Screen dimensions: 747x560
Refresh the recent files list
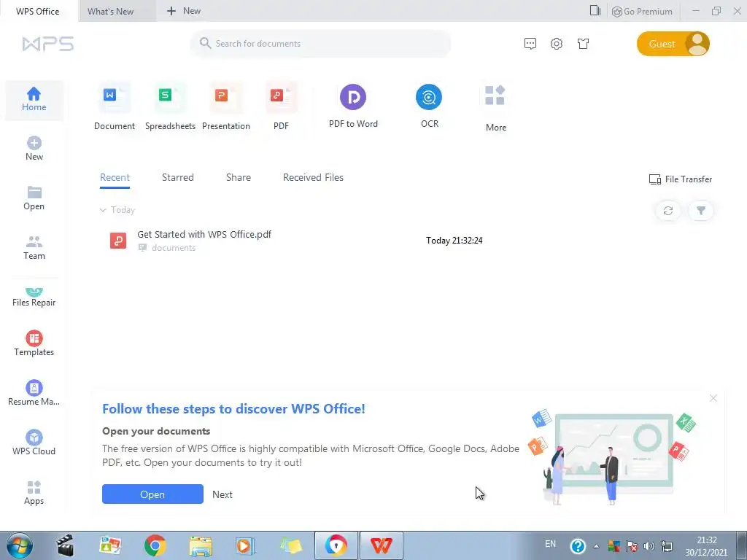668,211
